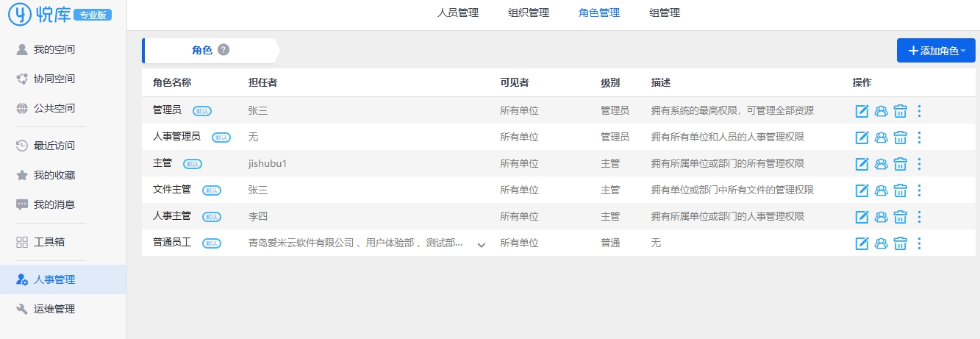The height and width of the screenshot is (339, 980).
Task: Open 运维管理 in the sidebar
Action: (x=54, y=309)
